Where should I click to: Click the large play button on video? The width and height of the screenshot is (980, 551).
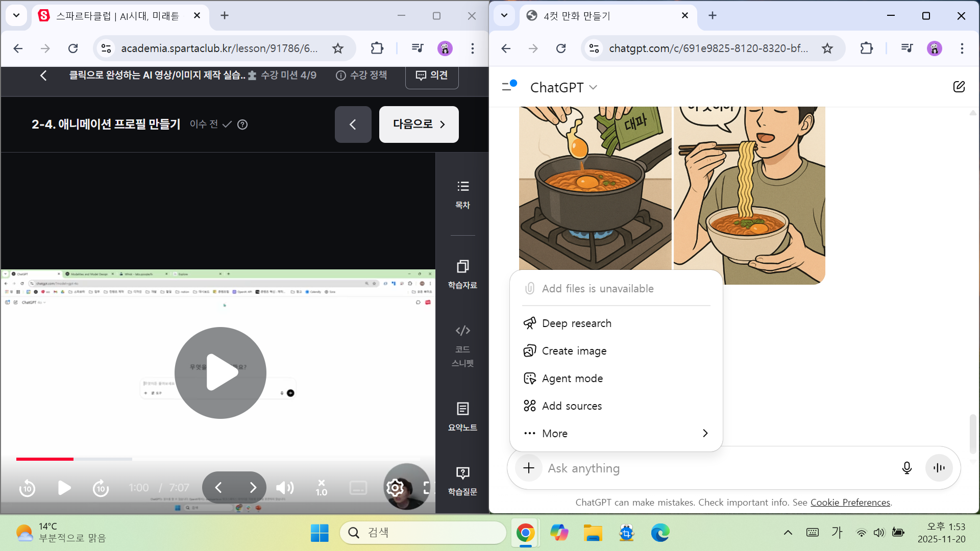[220, 372]
